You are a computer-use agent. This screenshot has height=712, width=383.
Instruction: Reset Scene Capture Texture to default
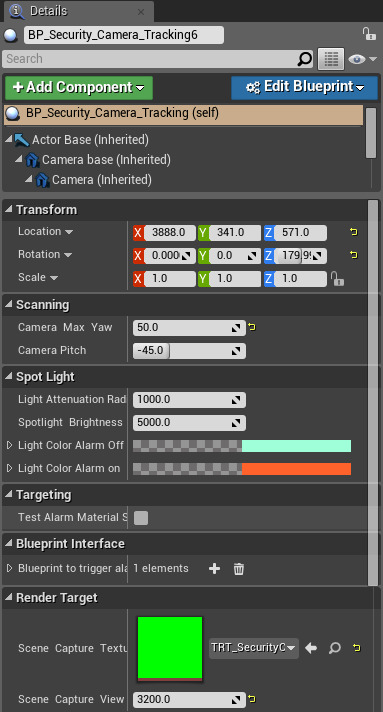[x=357, y=648]
